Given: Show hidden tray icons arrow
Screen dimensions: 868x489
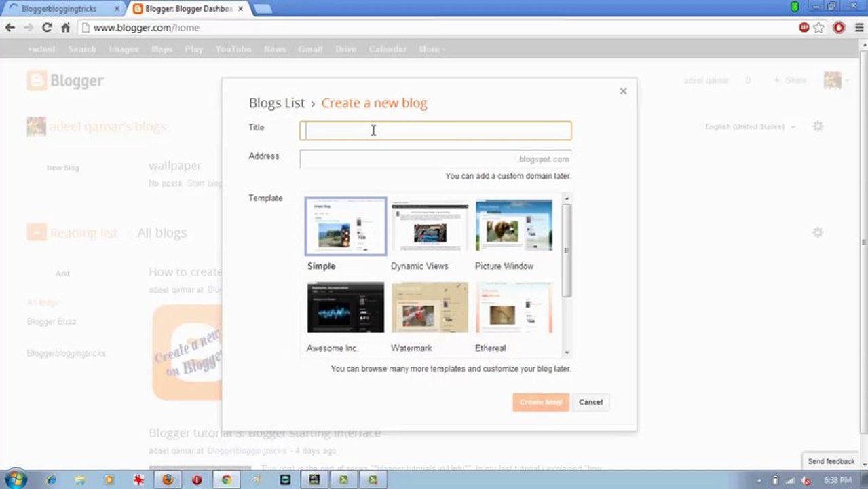Looking at the screenshot, I should pos(759,480).
